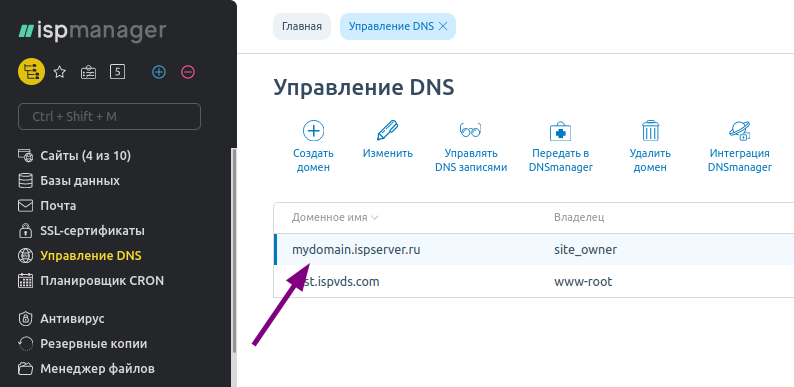Open Менеджер файлов section
The image size is (794, 387).
97,369
